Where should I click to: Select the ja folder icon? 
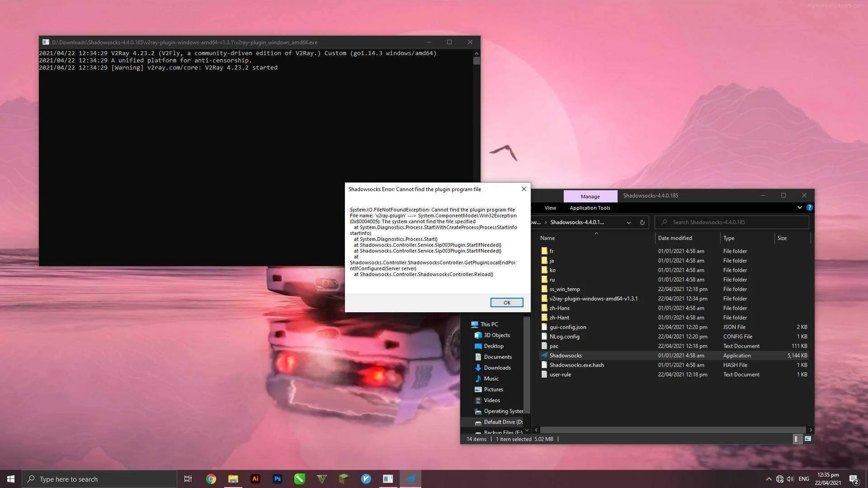pos(544,261)
